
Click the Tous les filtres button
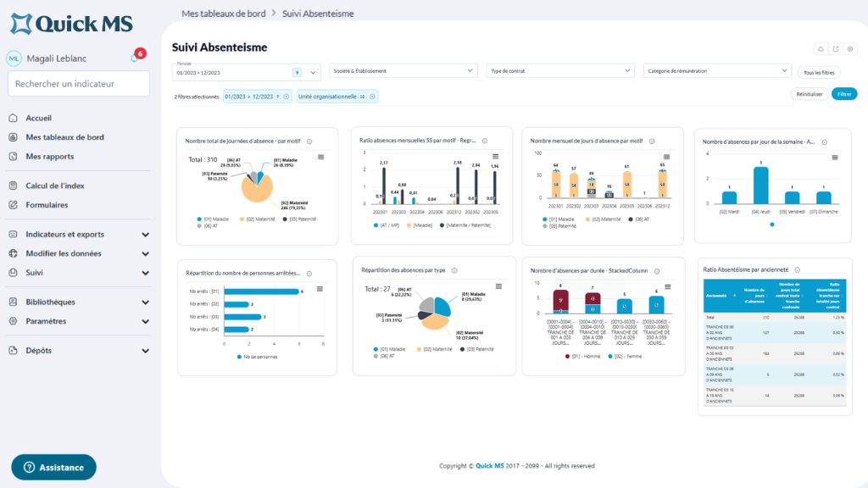click(x=819, y=73)
